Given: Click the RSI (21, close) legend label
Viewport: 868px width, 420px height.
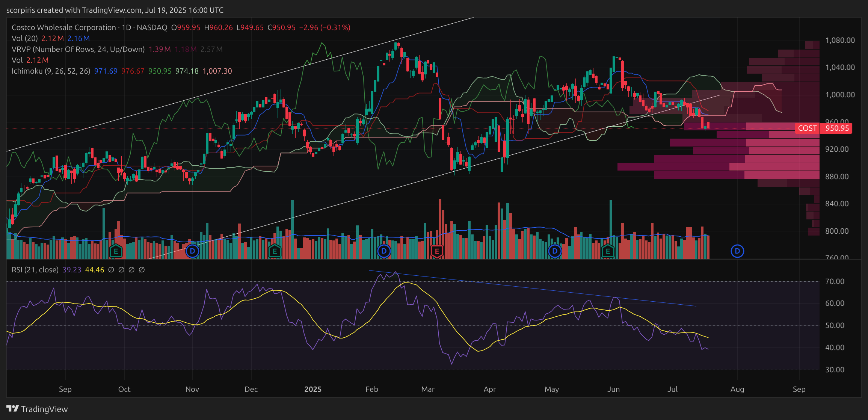Looking at the screenshot, I should pyautogui.click(x=35, y=270).
